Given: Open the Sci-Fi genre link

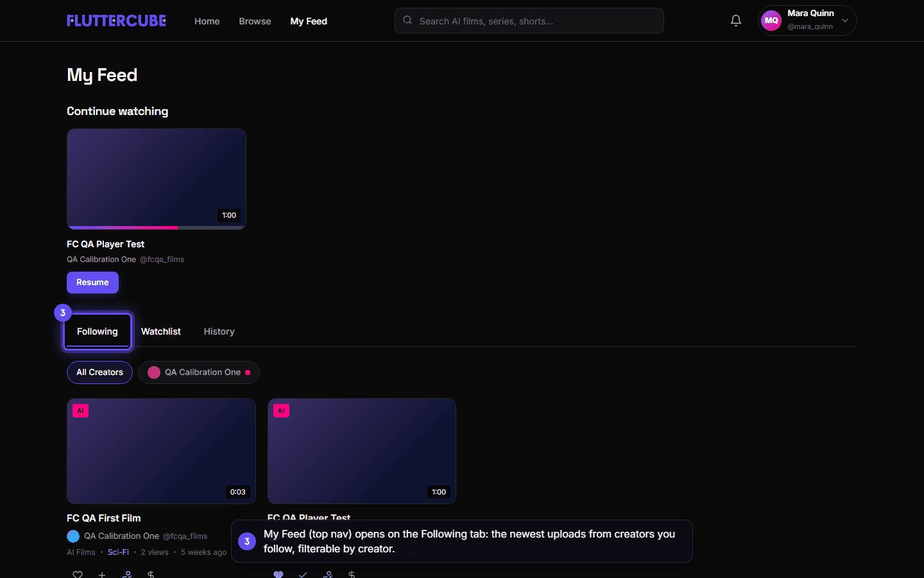Looking at the screenshot, I should pos(118,552).
